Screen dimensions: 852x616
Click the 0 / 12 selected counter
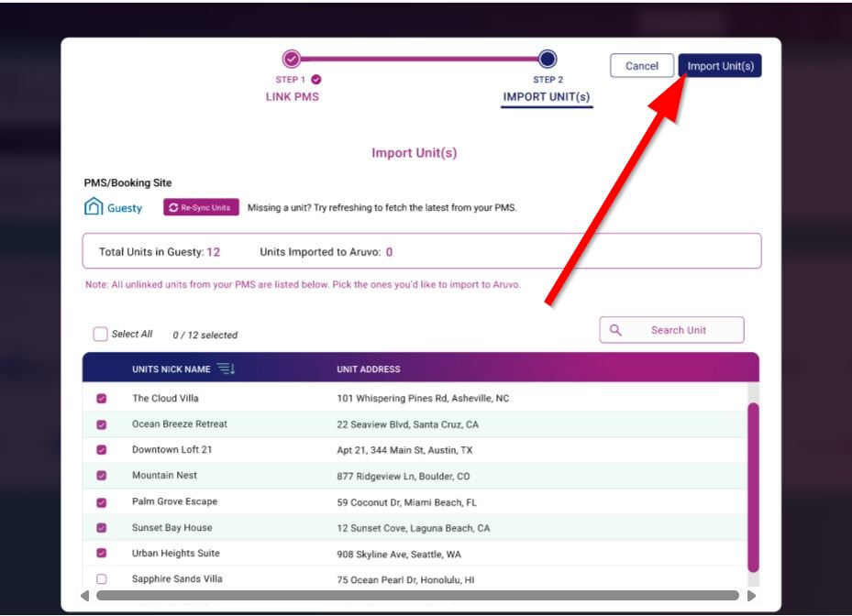coord(205,335)
